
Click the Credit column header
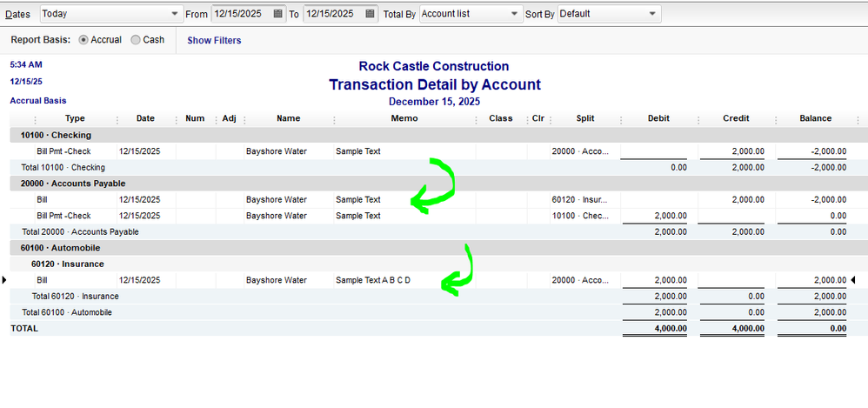[x=737, y=118]
